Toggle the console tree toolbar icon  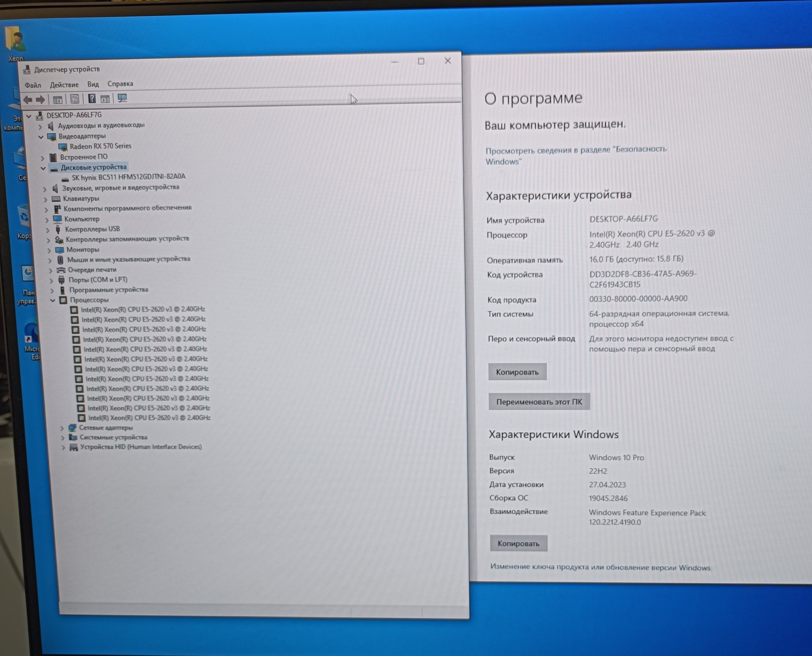coord(58,100)
